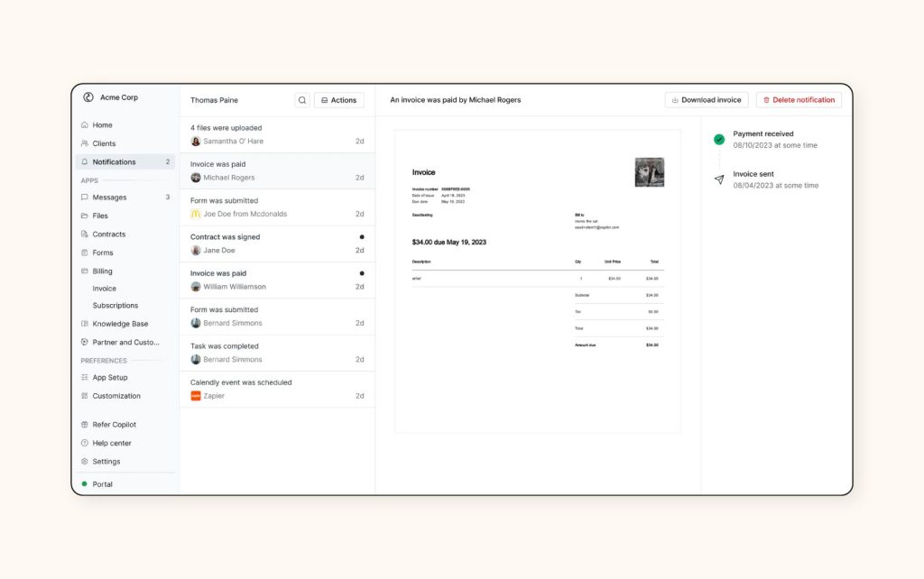
Task: Download the invoice using Download invoice
Action: (707, 100)
